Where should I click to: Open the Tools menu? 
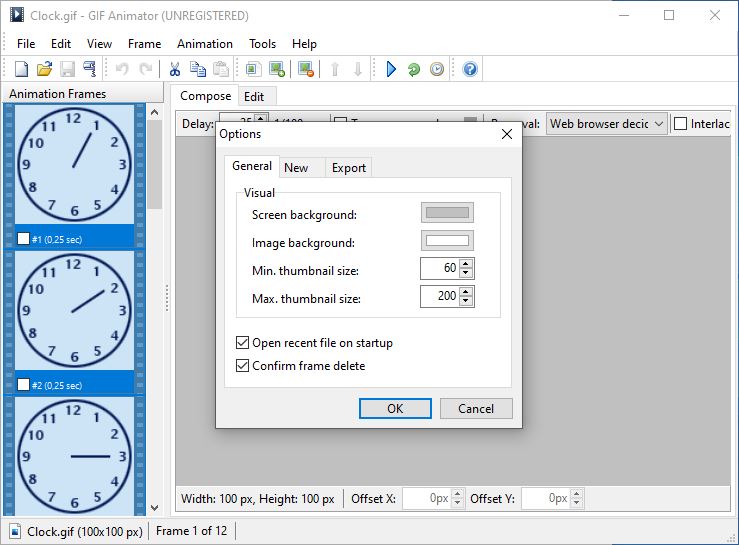point(262,44)
